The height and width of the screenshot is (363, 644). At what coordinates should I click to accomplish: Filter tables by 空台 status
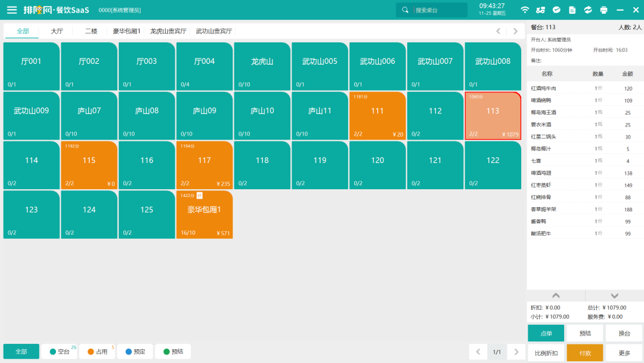click(59, 352)
